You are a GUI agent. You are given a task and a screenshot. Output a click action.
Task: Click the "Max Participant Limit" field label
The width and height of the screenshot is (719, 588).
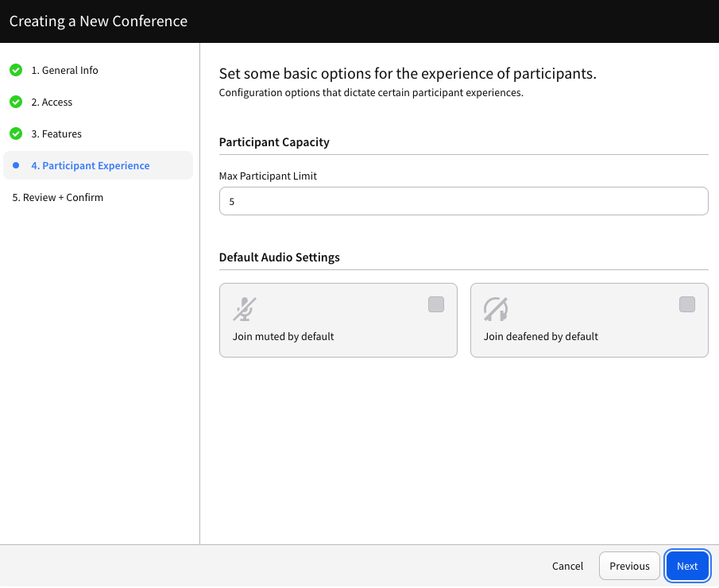(x=268, y=176)
